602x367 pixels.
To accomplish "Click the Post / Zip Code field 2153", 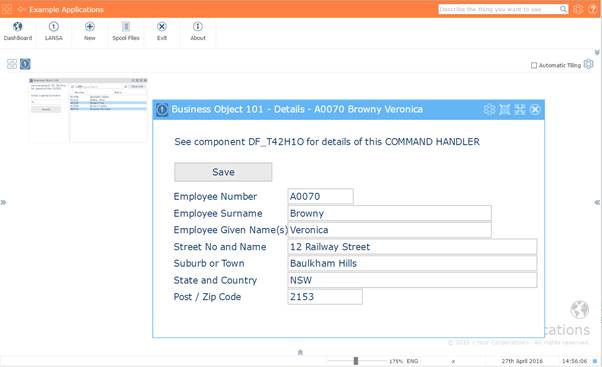I will click(x=325, y=297).
